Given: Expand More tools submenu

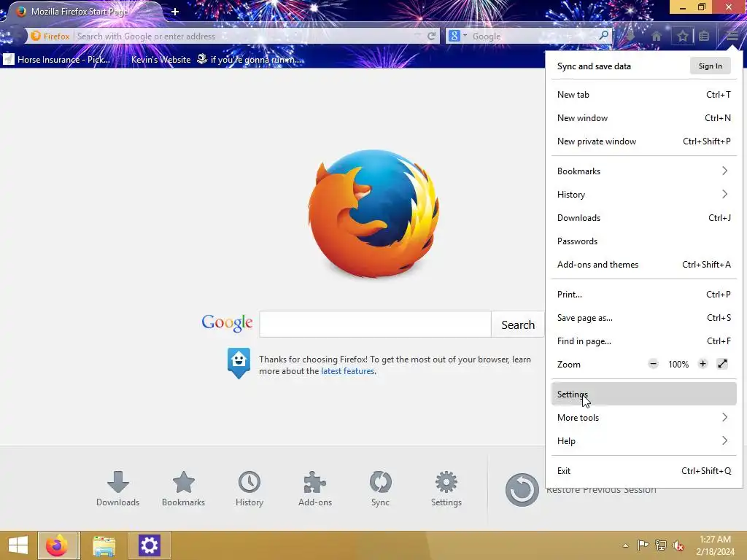Looking at the screenshot, I should (643, 418).
